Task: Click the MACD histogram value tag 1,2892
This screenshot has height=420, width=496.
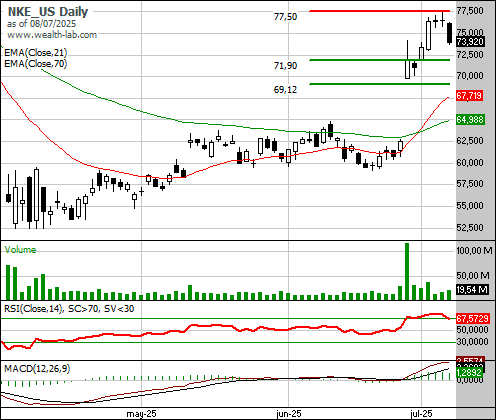Action: click(469, 373)
